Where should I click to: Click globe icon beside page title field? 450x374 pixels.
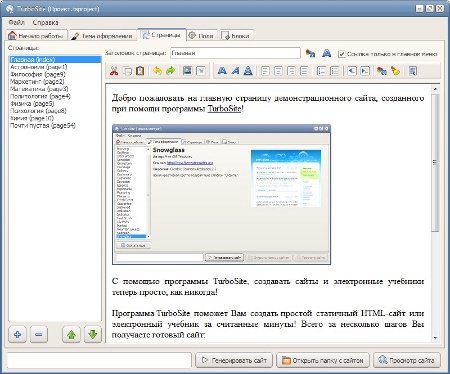(x=310, y=53)
